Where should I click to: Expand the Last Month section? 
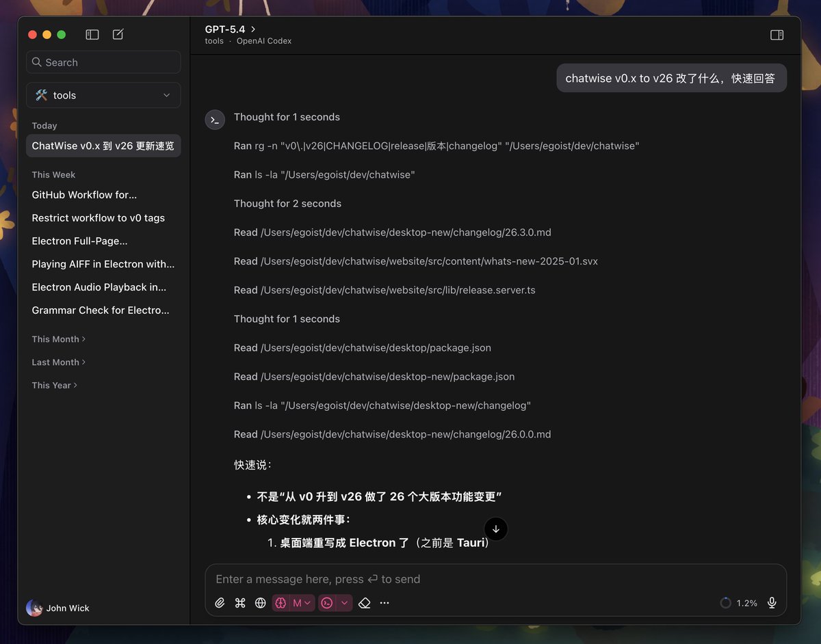click(x=59, y=362)
